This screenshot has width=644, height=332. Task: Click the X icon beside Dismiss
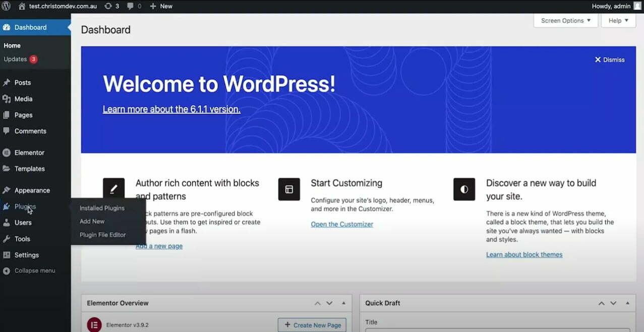pos(598,60)
